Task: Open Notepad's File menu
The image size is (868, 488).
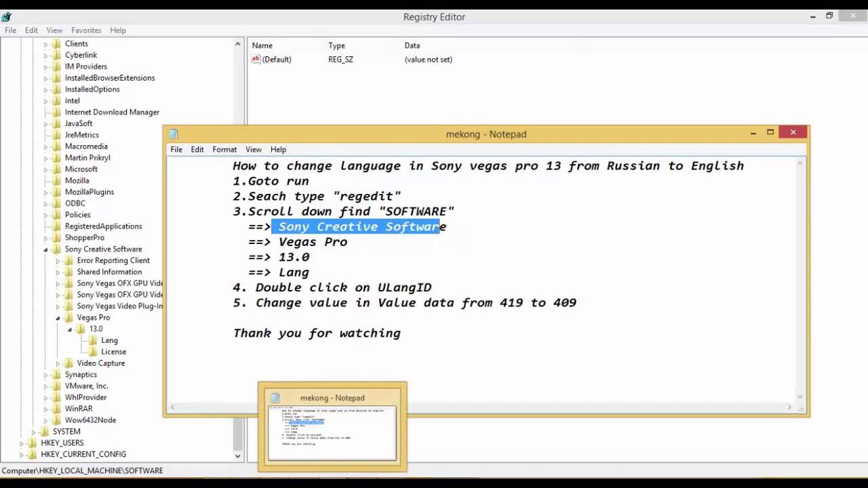Action: [x=176, y=150]
